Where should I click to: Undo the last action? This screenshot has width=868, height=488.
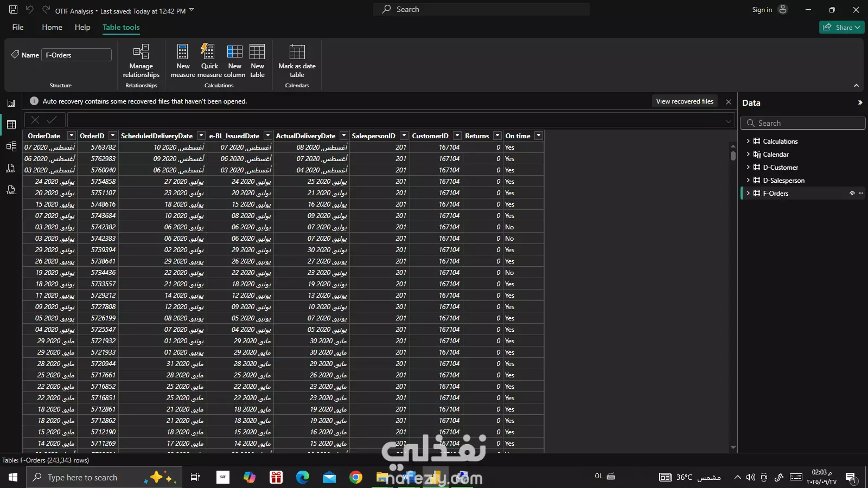pyautogui.click(x=30, y=10)
